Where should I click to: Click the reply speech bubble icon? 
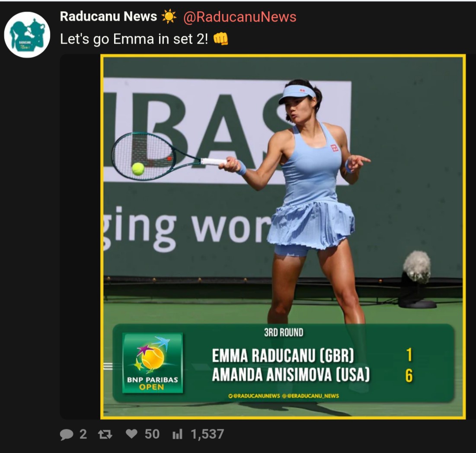click(x=67, y=434)
